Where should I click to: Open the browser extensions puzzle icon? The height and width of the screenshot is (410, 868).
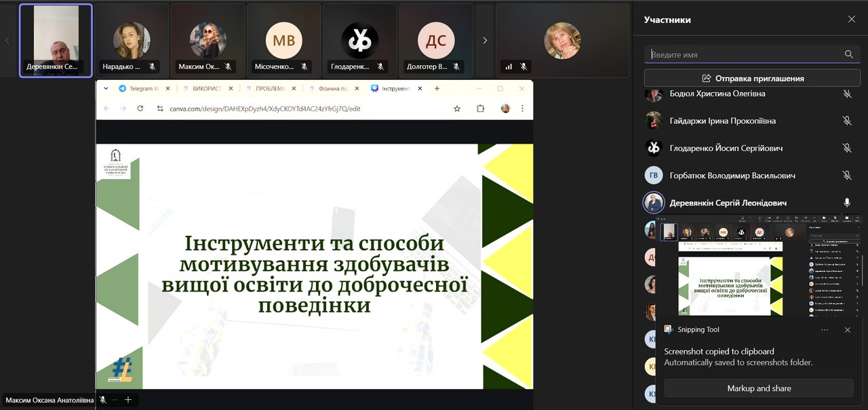pyautogui.click(x=480, y=108)
